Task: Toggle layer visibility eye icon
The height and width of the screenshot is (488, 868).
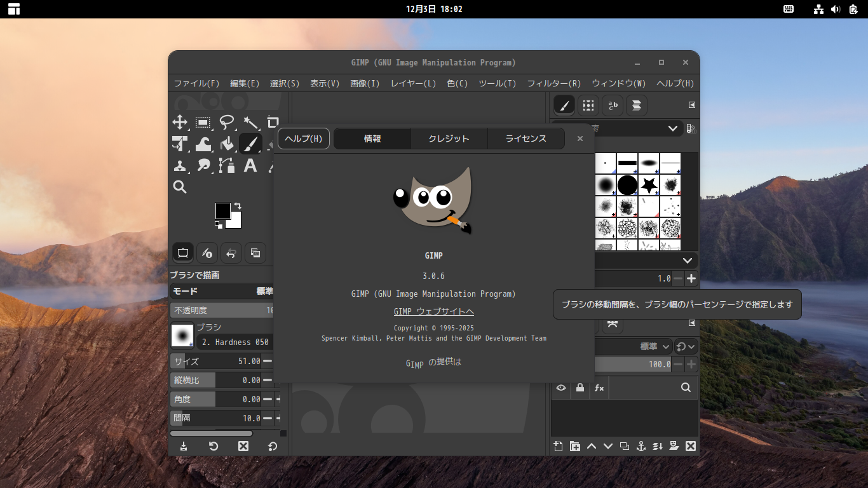Action: (x=561, y=388)
